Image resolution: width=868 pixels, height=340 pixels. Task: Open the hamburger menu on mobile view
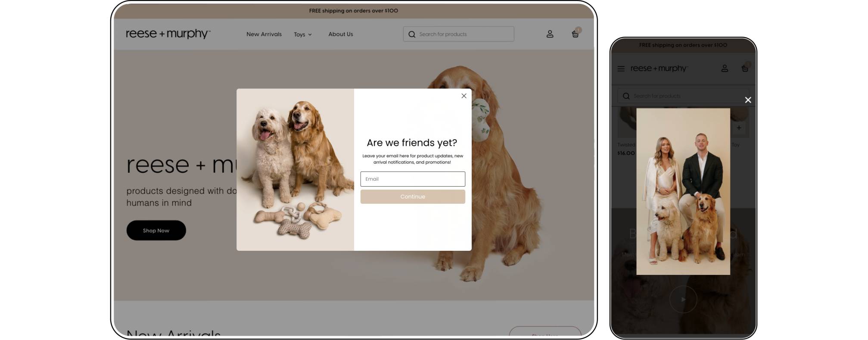[x=621, y=69]
